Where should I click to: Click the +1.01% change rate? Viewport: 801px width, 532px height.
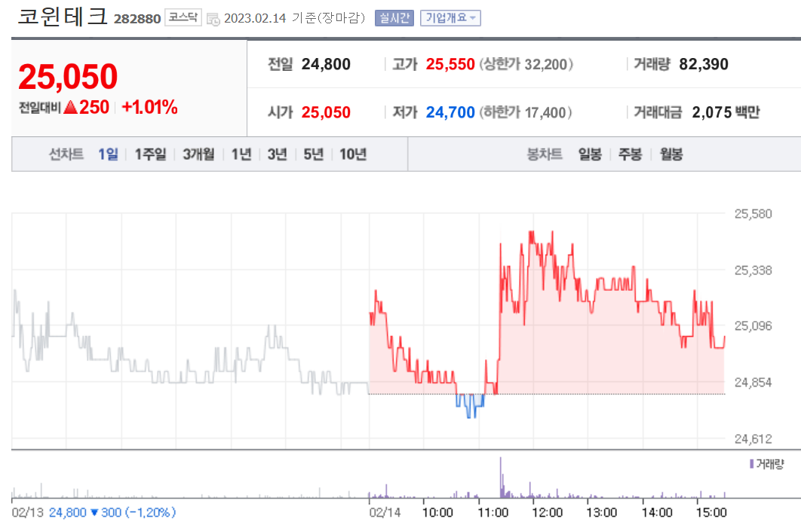(149, 107)
